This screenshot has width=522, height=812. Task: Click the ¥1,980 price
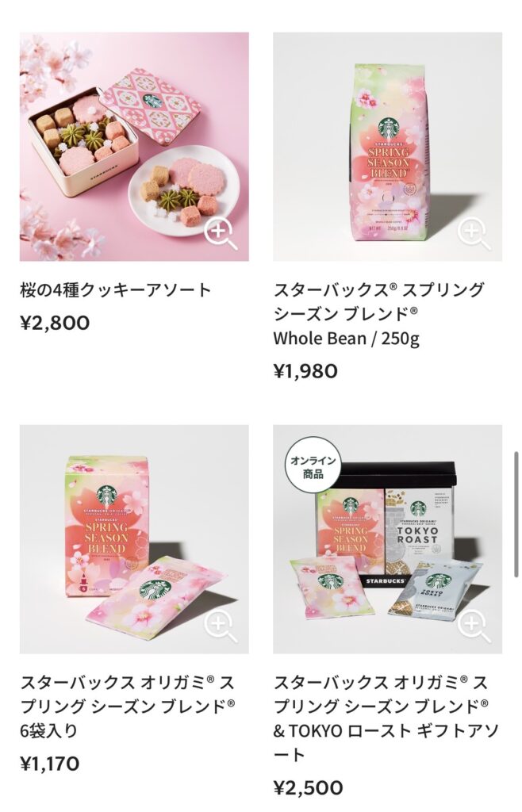[x=305, y=371]
